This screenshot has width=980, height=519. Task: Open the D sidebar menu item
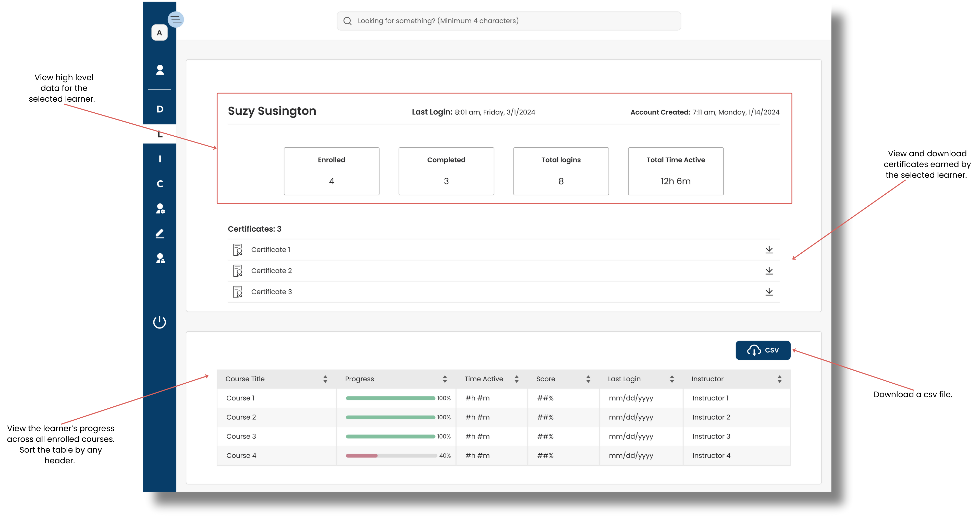[x=160, y=109]
